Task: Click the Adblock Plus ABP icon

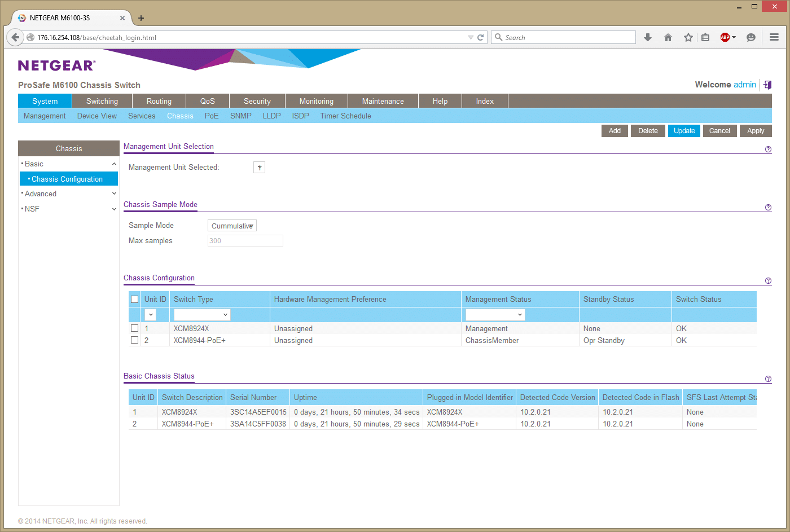Action: [725, 37]
